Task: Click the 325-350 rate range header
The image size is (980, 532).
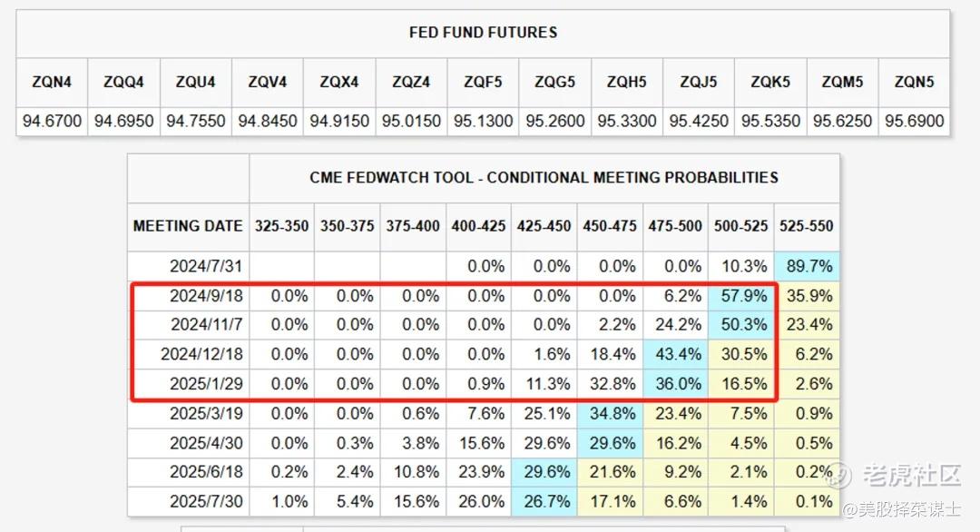Action: click(x=281, y=226)
